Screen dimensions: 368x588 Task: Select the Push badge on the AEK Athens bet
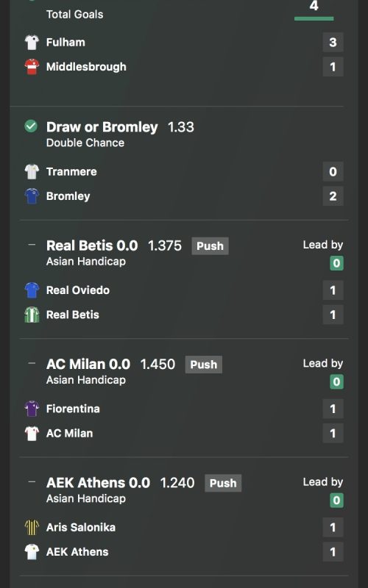[223, 483]
